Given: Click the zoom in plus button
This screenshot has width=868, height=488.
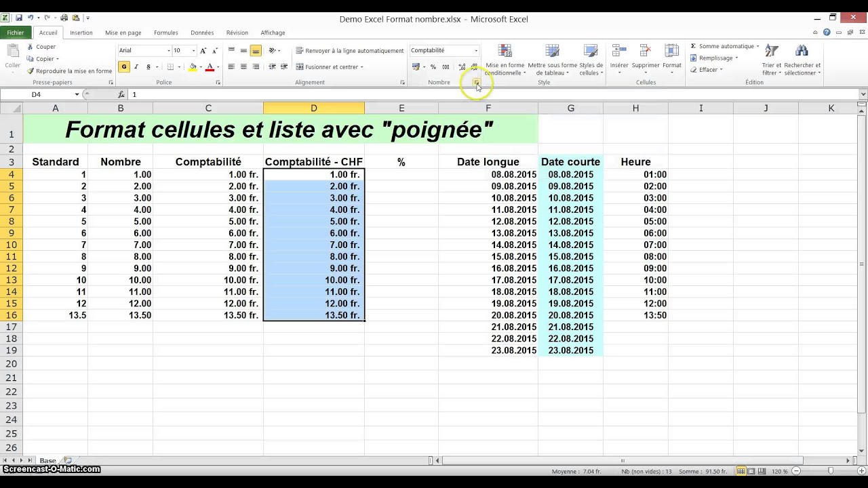Looking at the screenshot, I should click(863, 471).
